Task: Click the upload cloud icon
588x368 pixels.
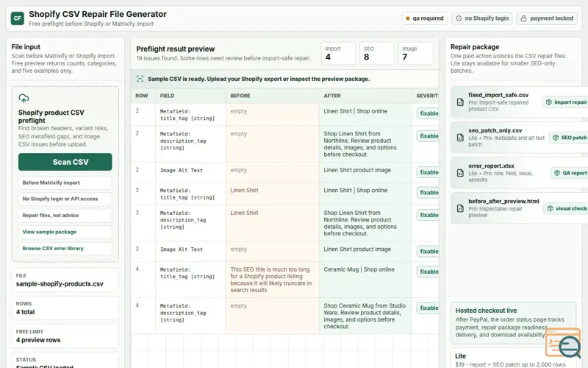Action: (24, 99)
